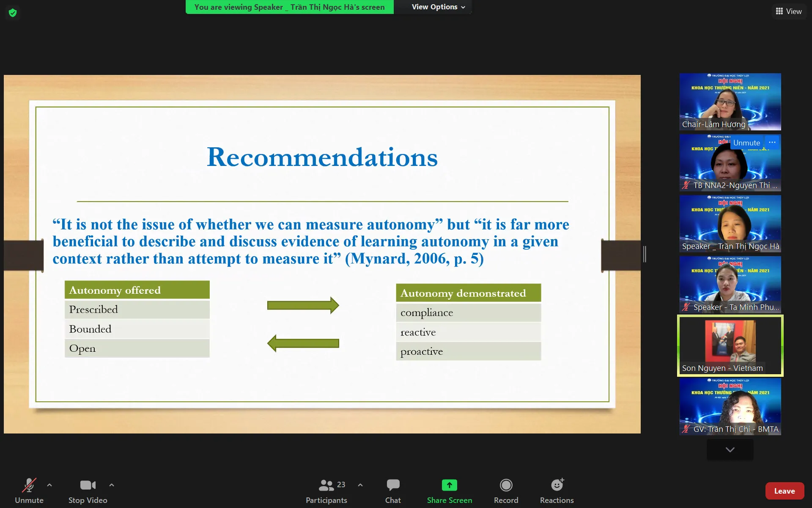The width and height of the screenshot is (812, 508).
Task: Open the Reactions smiley icon
Action: 557,485
